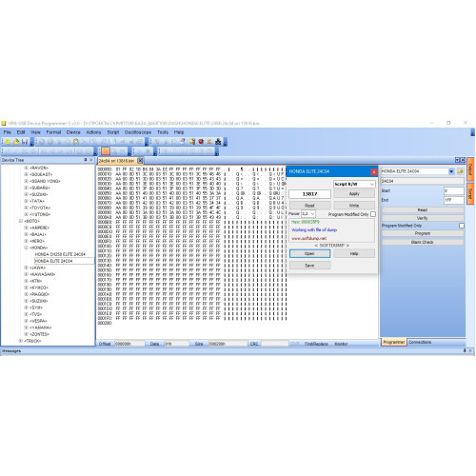The height and width of the screenshot is (476, 476).
Task: Collapse the <MOTO> tree node
Action: (x=21, y=221)
